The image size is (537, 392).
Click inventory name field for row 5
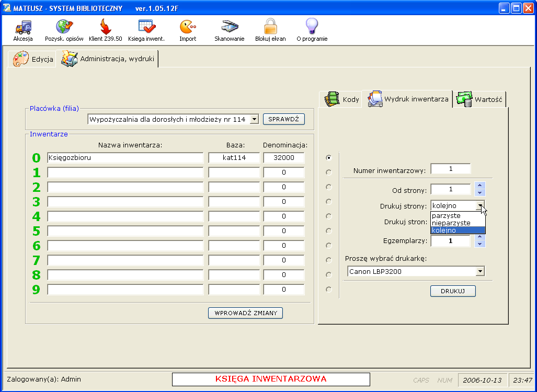[125, 231]
